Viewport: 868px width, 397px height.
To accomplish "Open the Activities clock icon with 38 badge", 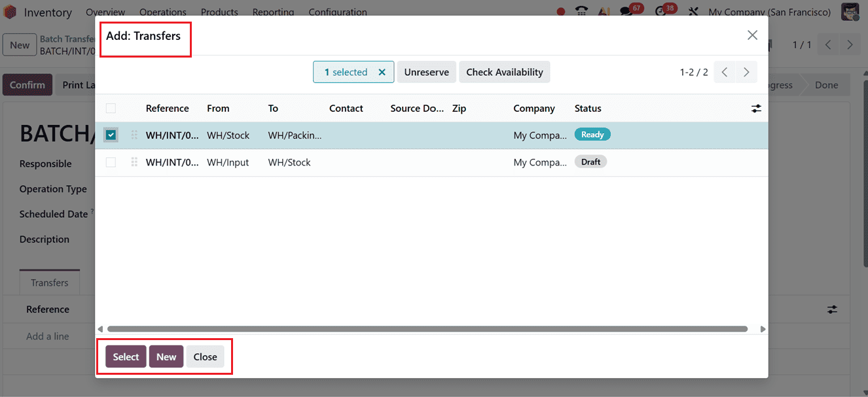I will (661, 11).
